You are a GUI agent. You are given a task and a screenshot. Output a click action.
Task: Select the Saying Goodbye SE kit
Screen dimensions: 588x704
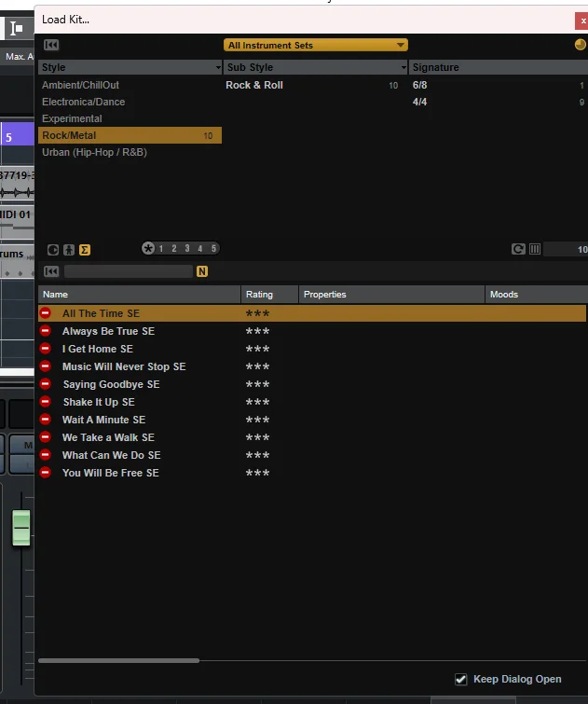(312, 384)
